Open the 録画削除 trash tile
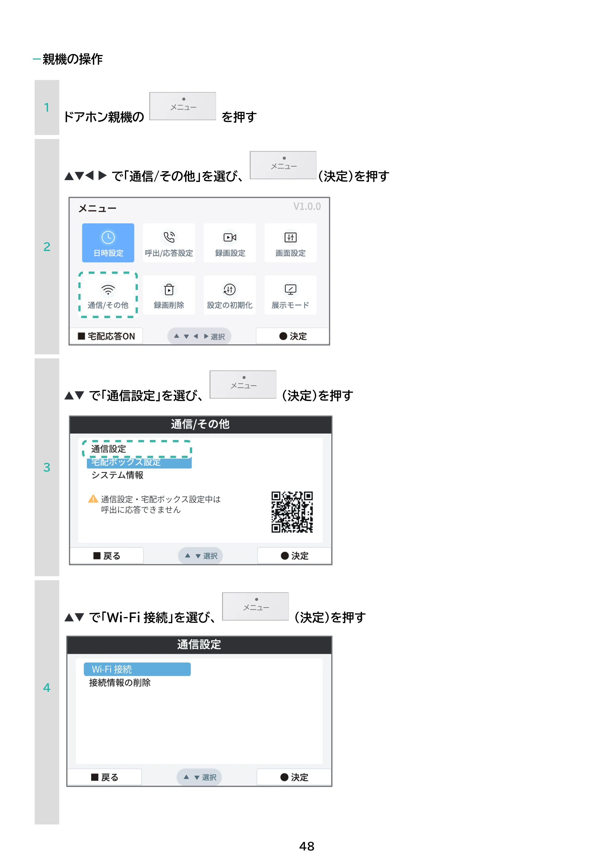This screenshot has height=868, width=614. pos(169,295)
